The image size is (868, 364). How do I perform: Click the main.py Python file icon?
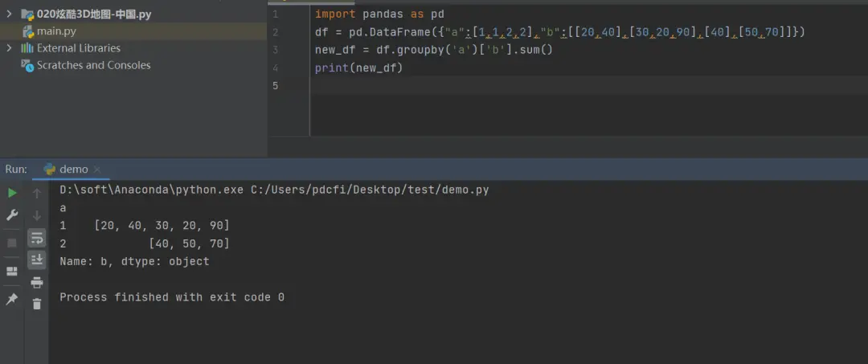27,31
